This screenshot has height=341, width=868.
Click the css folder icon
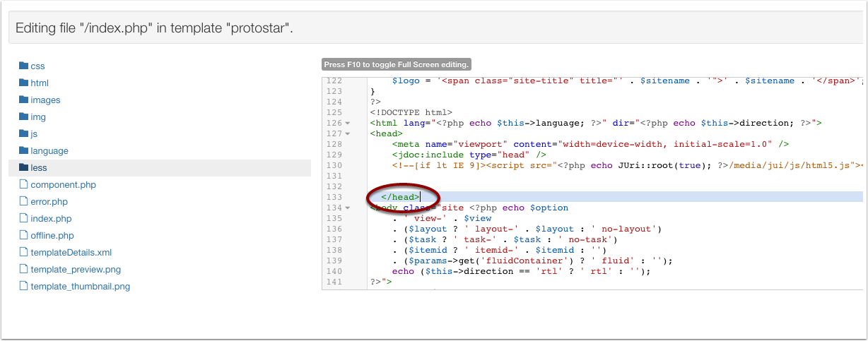[x=23, y=66]
